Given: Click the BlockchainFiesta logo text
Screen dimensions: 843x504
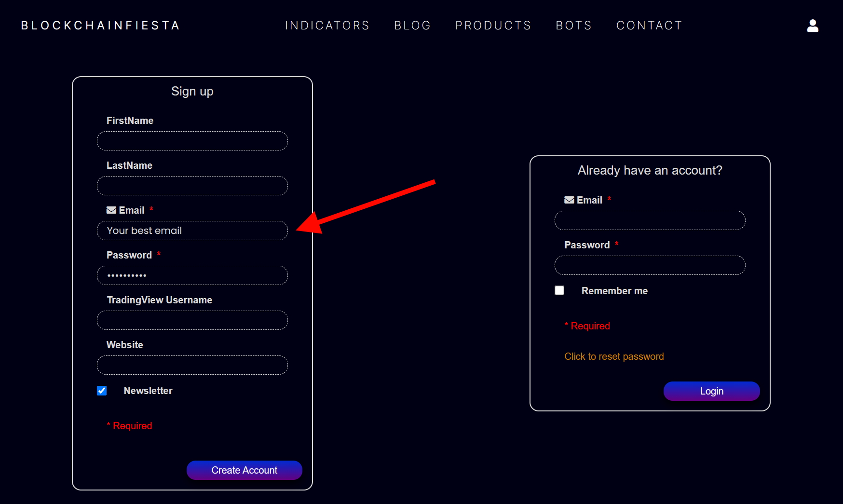Looking at the screenshot, I should pos(100,26).
